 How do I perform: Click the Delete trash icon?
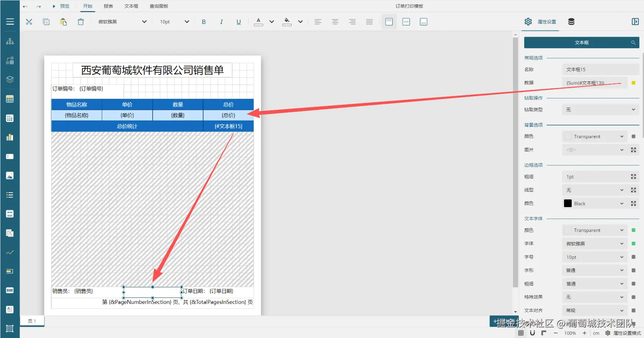tap(81, 22)
